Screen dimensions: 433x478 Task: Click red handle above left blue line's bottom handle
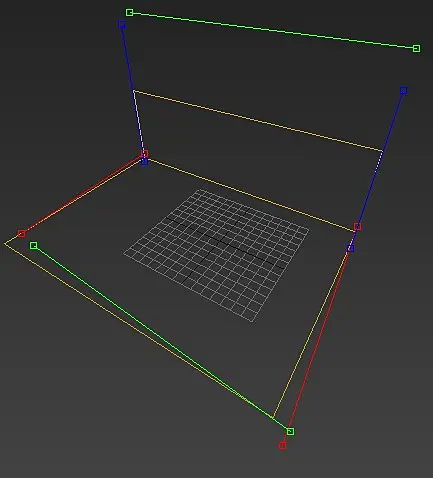(144, 154)
